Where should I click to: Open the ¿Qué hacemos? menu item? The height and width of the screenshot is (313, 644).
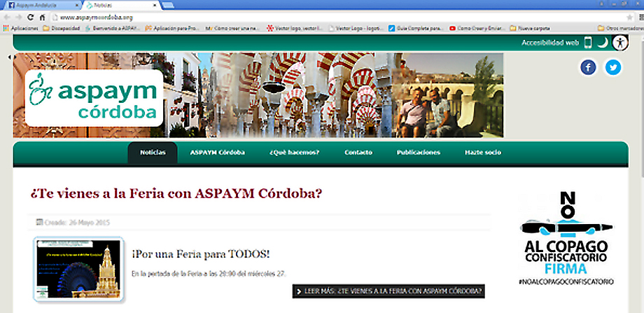click(x=295, y=153)
